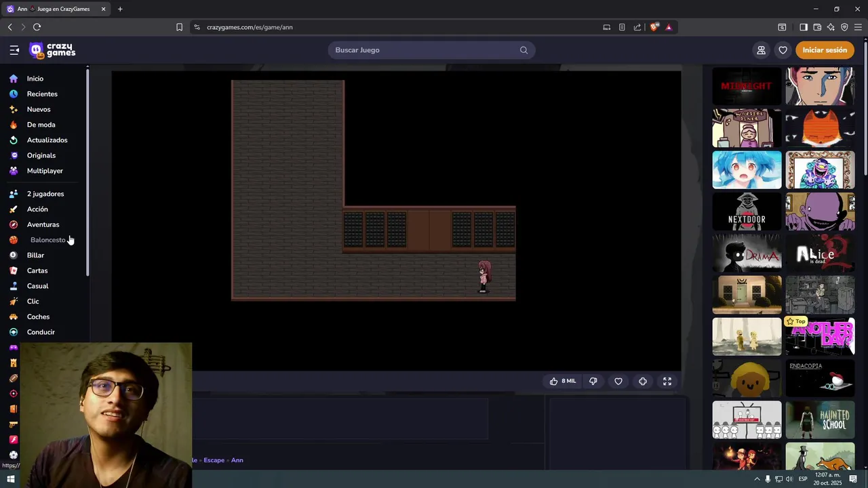
Task: Click the Clic category icon
Action: point(14,302)
